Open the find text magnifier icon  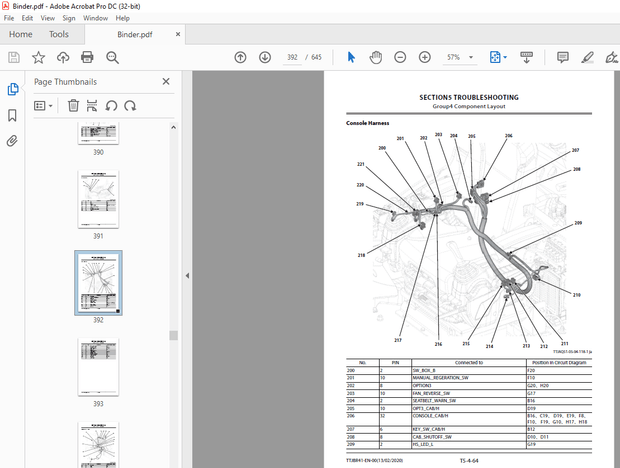pos(112,58)
